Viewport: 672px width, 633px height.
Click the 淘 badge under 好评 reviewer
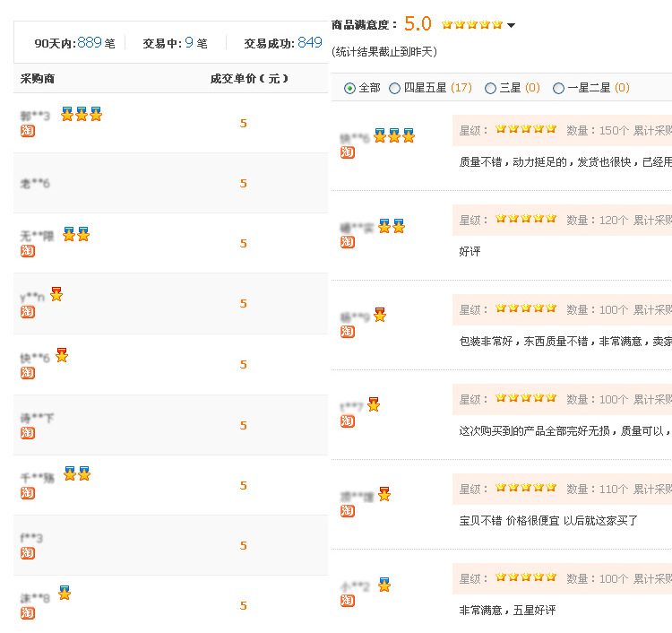348,242
